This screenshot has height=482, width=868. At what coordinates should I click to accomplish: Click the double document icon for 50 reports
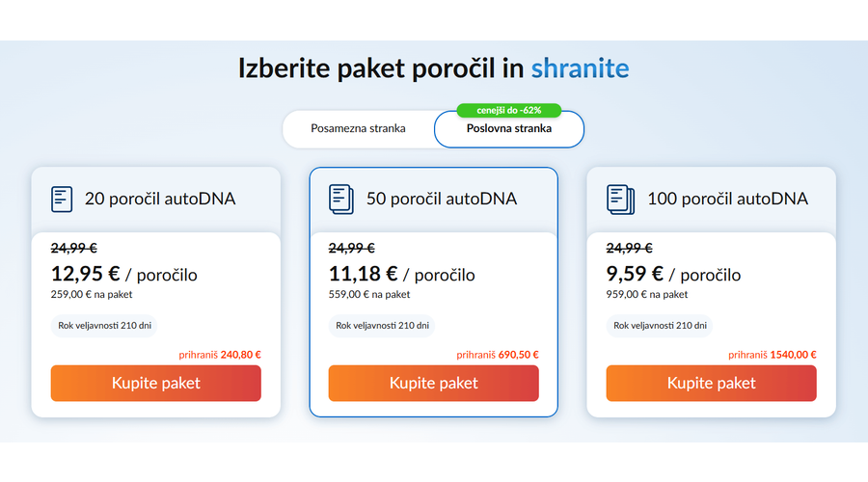tap(341, 199)
